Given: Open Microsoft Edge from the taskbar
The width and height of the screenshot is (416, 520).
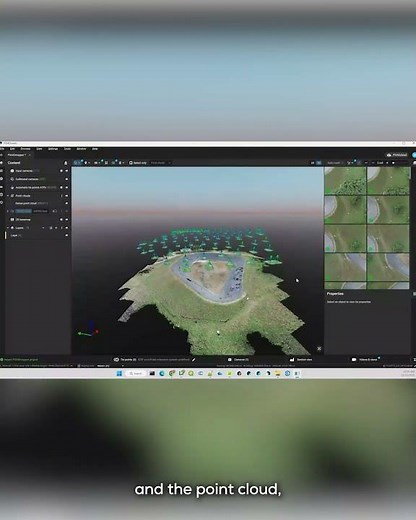Looking at the screenshot, I should 162,373.
